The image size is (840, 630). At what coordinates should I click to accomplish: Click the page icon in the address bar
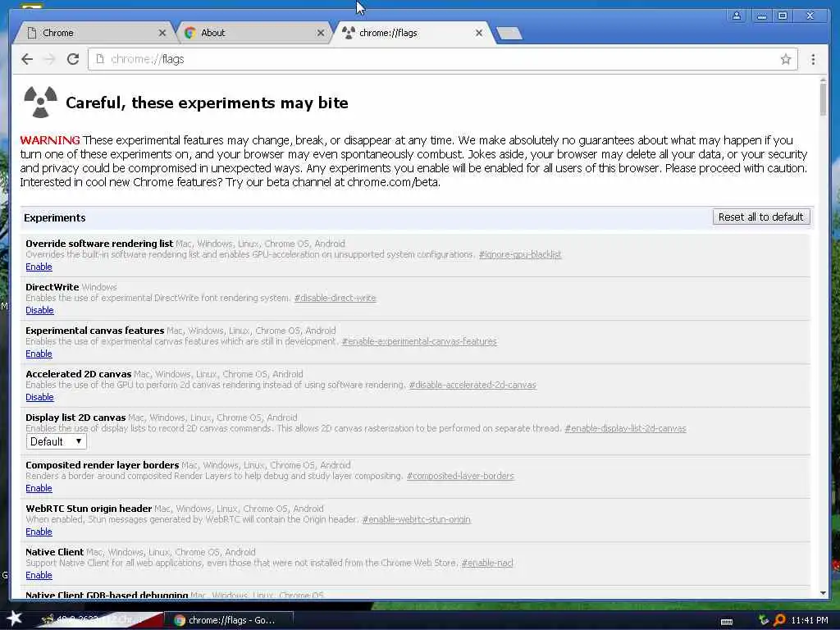coord(99,59)
